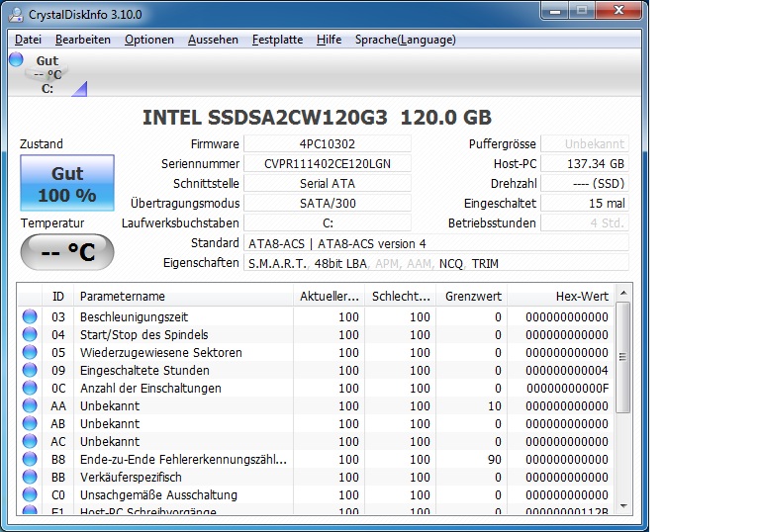Click the SMART list scrollbar thumb
Screen dimensions: 760x532
tap(623, 357)
